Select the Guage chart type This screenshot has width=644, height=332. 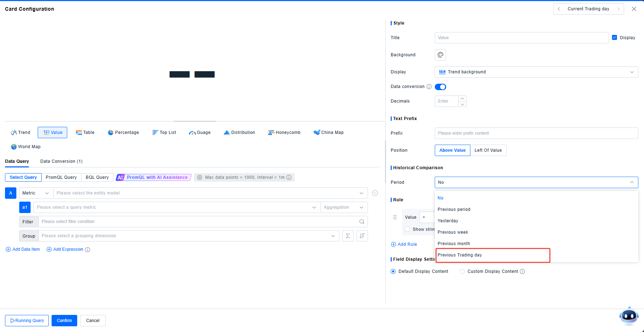200,133
